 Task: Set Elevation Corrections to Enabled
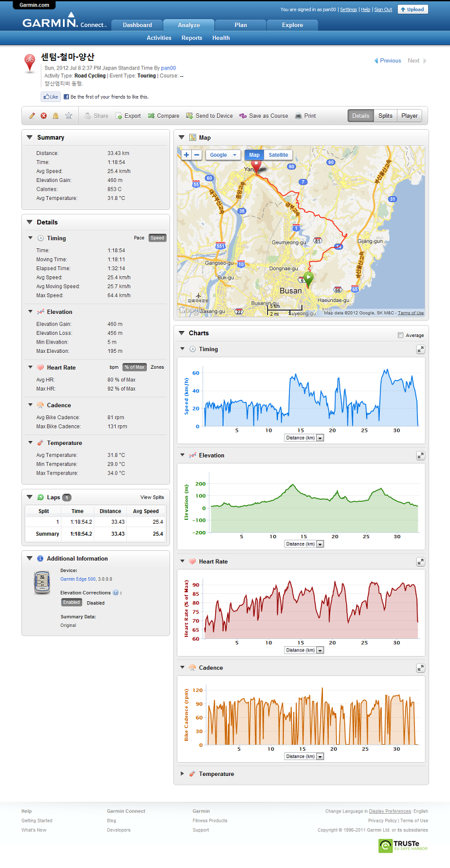point(71,603)
